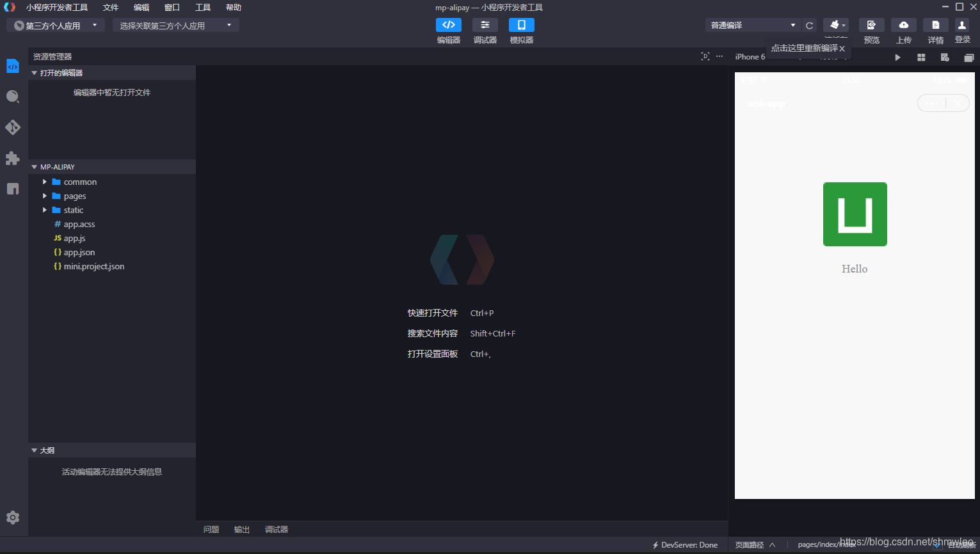Click the recompile refresh icon
This screenshot has height=554, width=980.
[x=810, y=26]
